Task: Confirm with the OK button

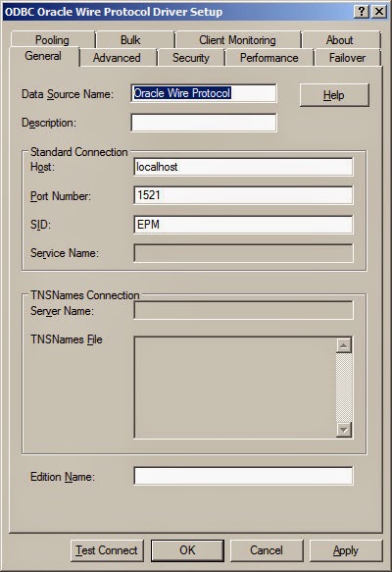Action: [187, 550]
